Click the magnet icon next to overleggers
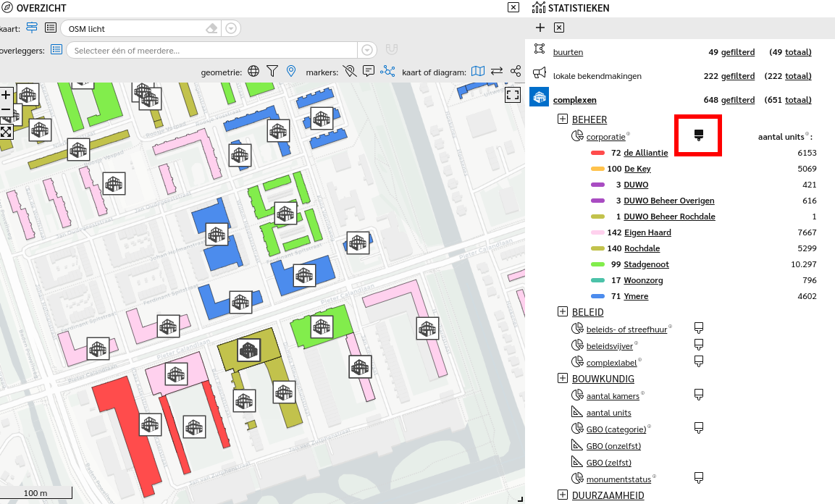Viewport: 835px width, 504px height. [391, 49]
